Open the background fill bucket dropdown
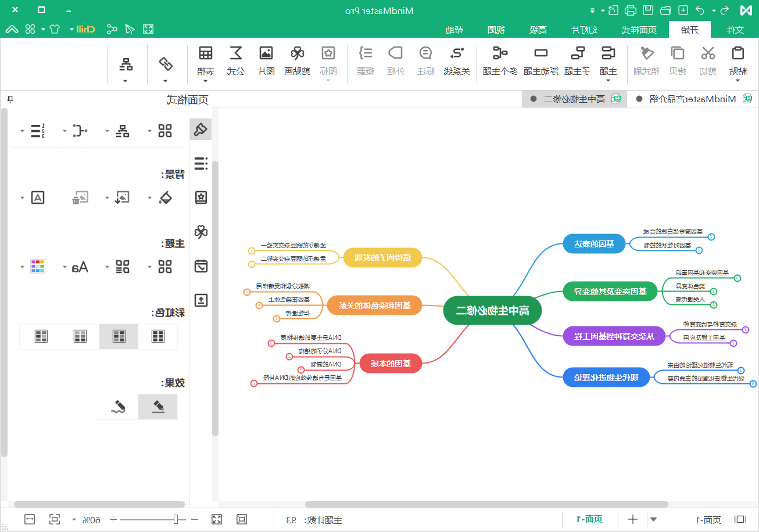 pos(149,198)
